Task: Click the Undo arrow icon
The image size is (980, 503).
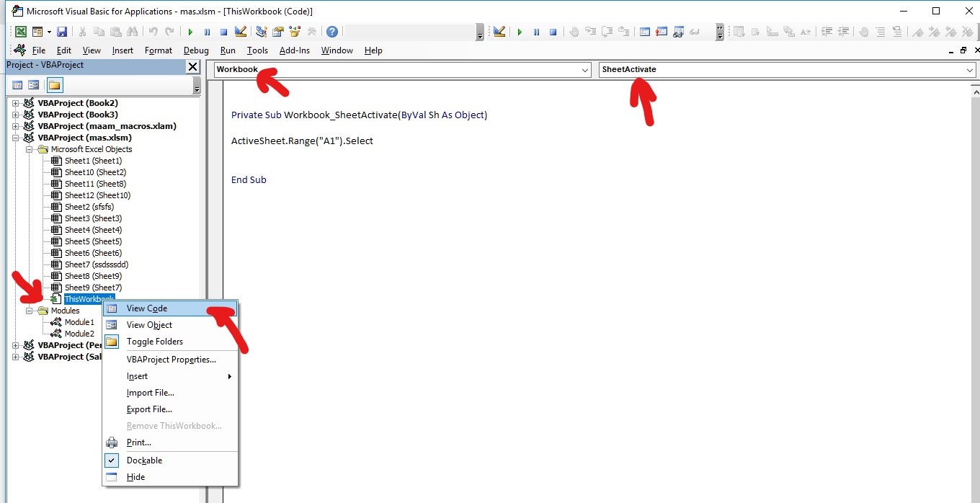Action: point(153,32)
